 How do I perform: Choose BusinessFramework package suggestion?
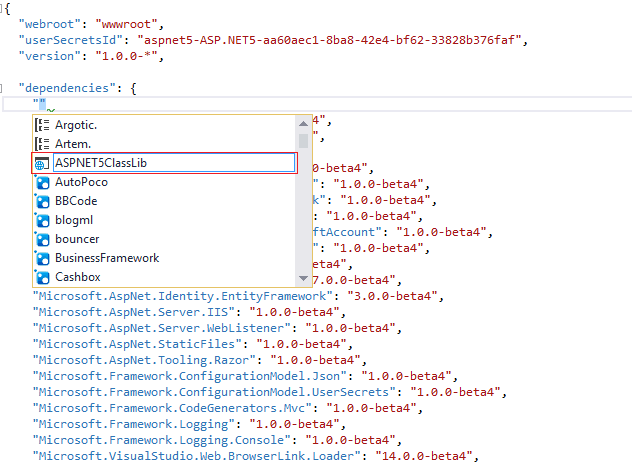164,258
